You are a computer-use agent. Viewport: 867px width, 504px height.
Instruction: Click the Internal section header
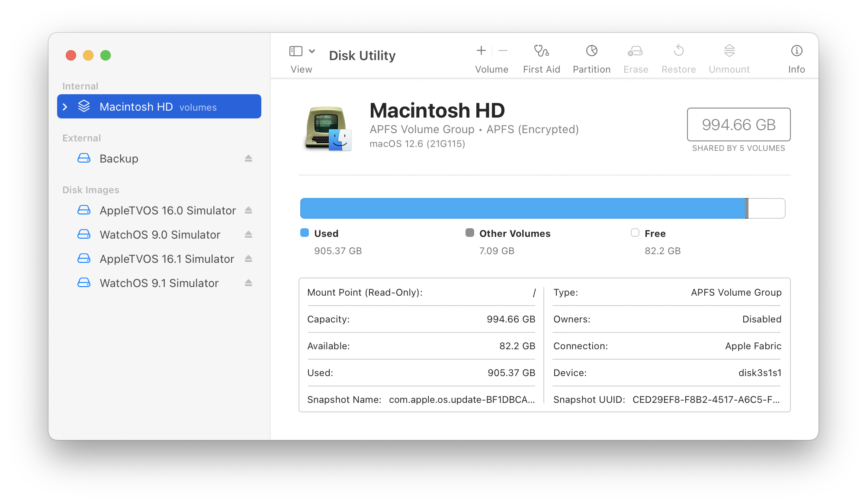pyautogui.click(x=80, y=86)
